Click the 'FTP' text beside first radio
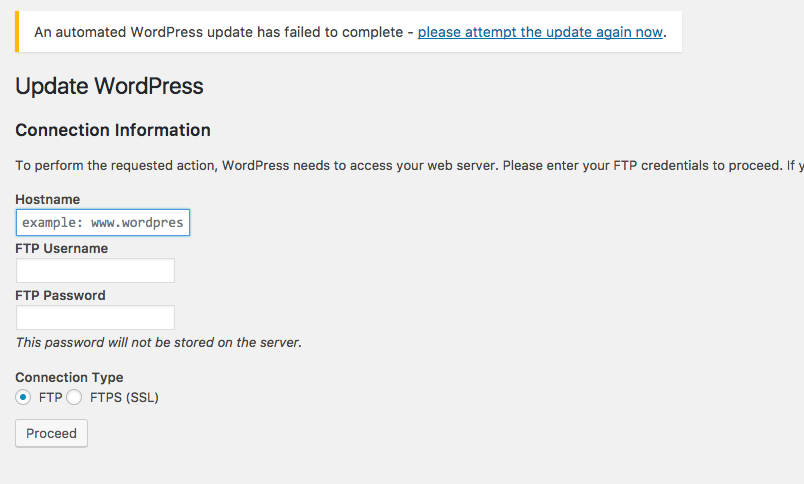 50,398
